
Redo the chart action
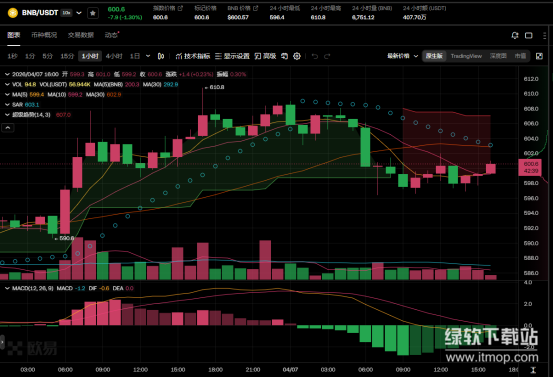click(327, 56)
